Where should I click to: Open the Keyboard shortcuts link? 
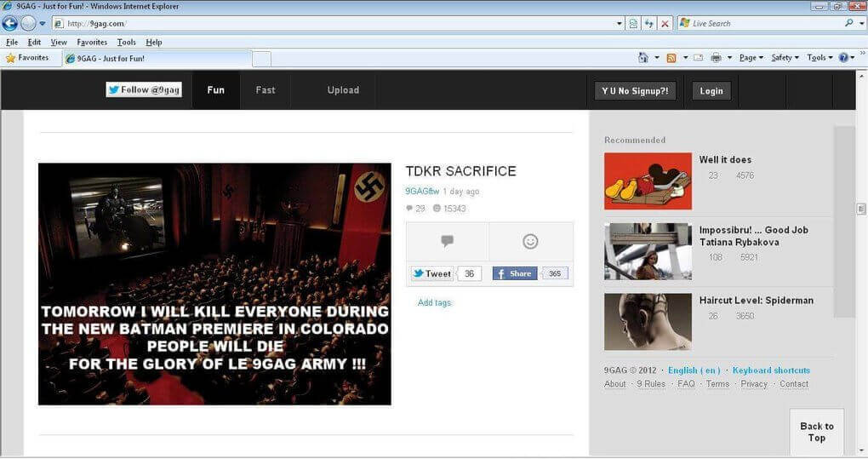pos(771,370)
